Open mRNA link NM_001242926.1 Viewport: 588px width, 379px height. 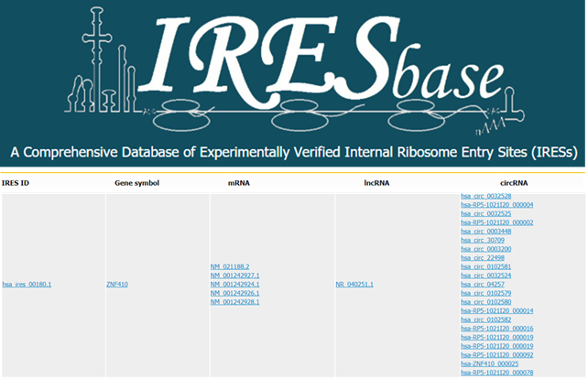pos(234,293)
